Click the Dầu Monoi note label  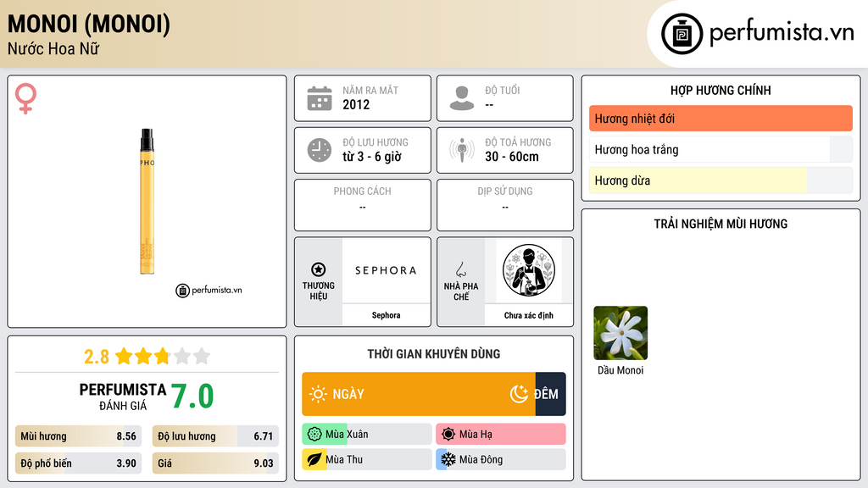(620, 370)
